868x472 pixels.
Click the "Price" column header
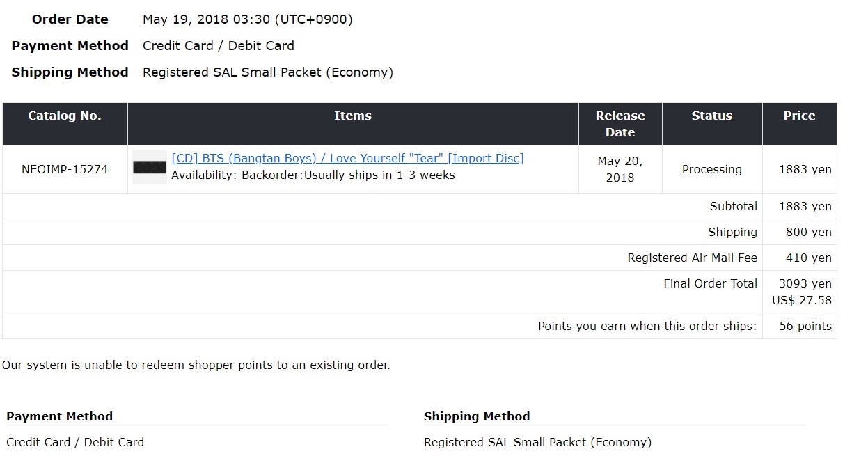(799, 116)
